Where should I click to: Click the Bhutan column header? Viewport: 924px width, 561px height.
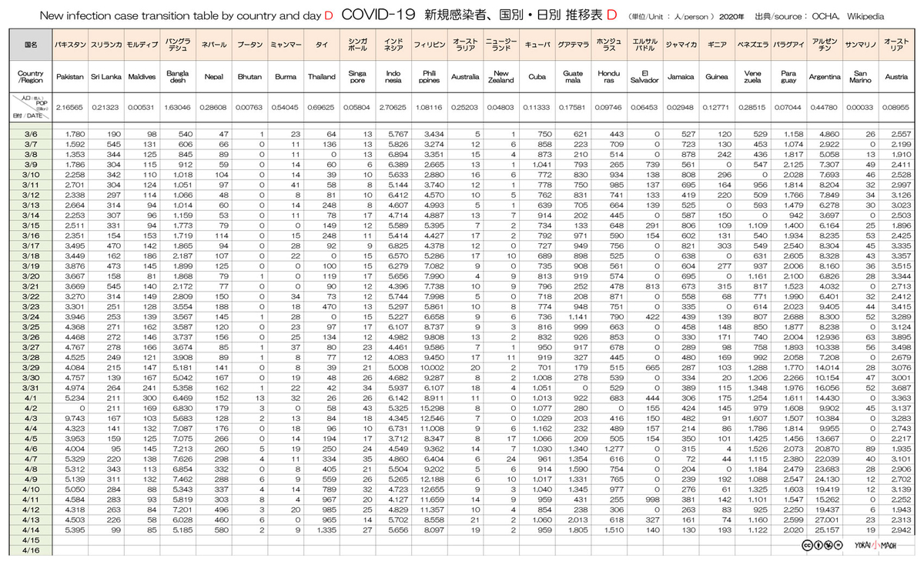click(249, 77)
